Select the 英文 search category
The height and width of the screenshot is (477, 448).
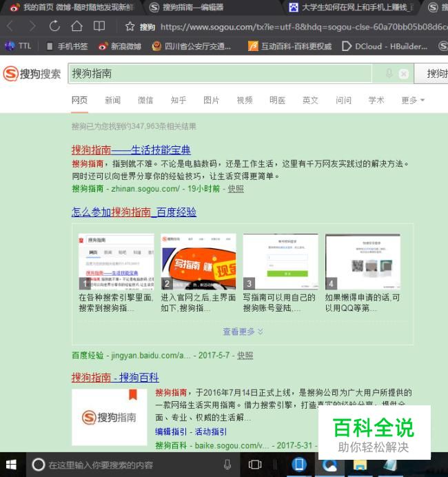(310, 100)
